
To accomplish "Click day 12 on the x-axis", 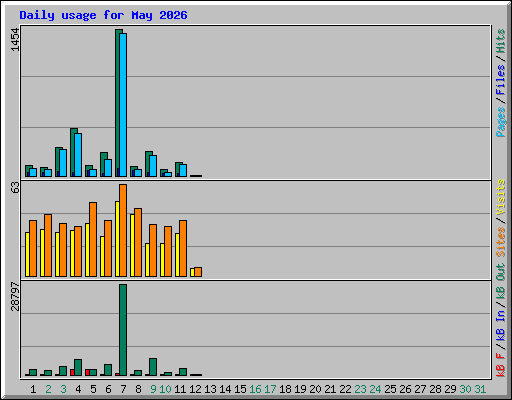I will click(x=195, y=389).
